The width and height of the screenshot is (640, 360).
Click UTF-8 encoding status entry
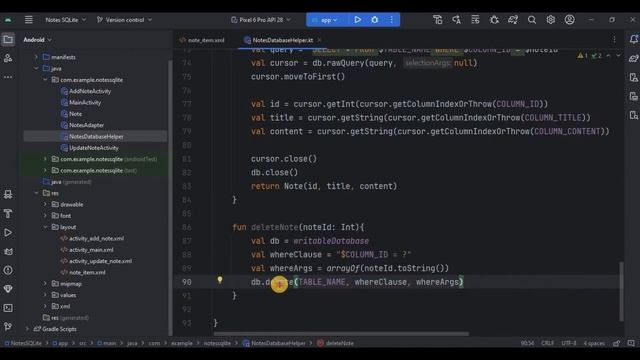tap(569, 343)
